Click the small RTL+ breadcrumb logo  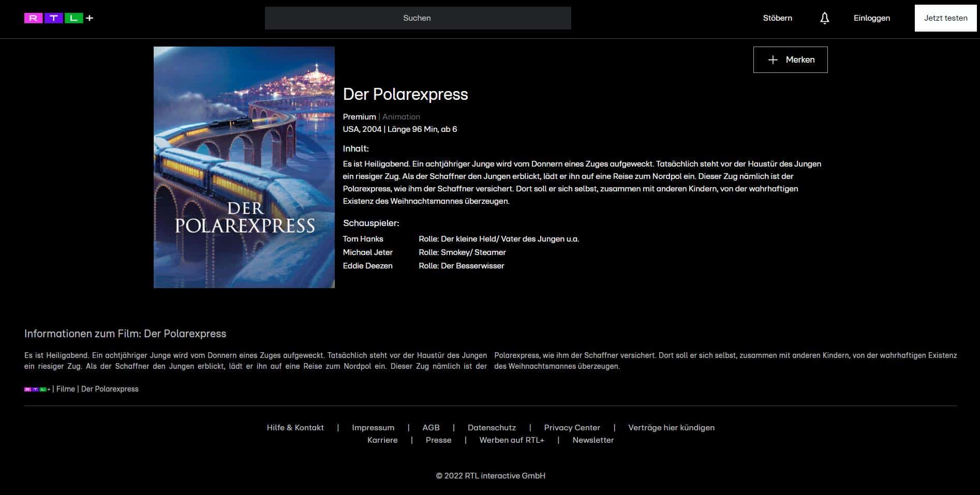pos(37,389)
